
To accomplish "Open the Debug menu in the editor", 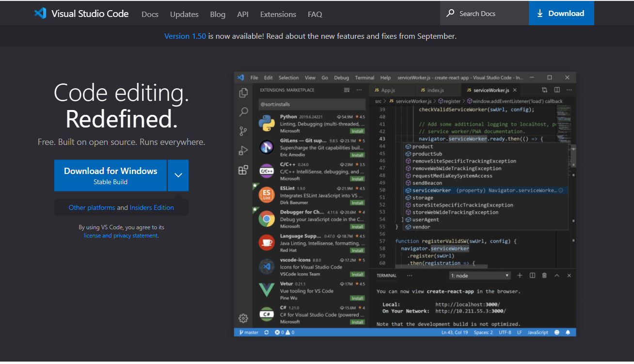I will click(341, 78).
